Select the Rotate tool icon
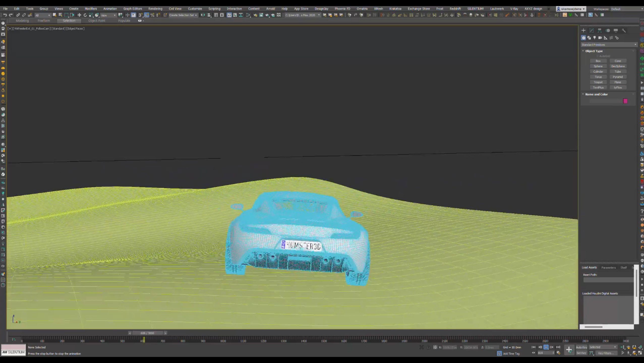This screenshot has height=363, width=644. (x=85, y=15)
